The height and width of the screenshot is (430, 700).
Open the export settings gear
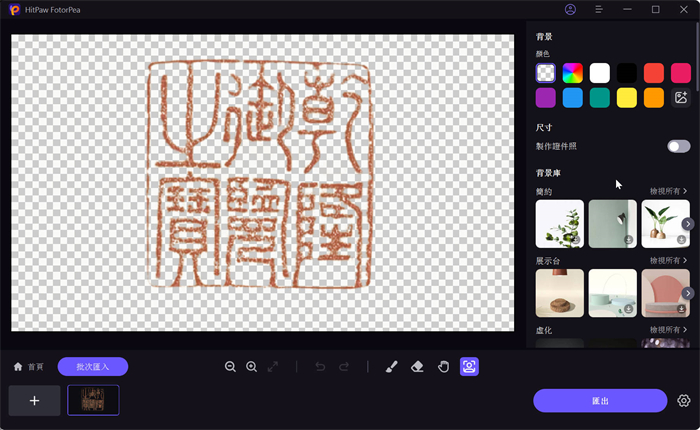pyautogui.click(x=683, y=401)
